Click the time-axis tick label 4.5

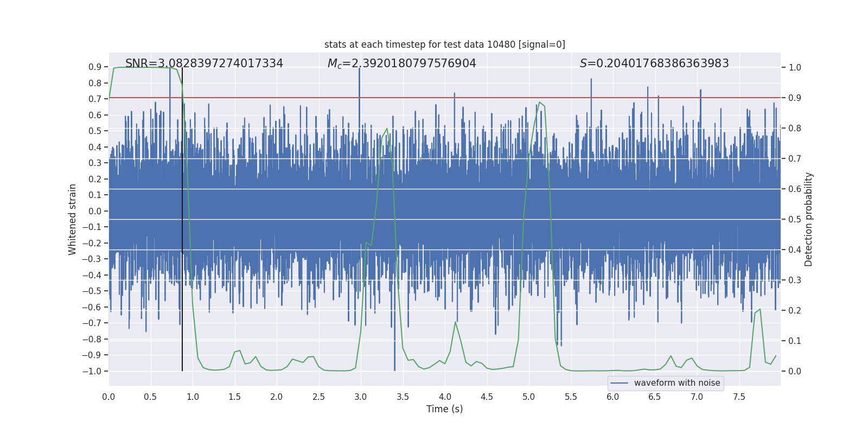[487, 397]
